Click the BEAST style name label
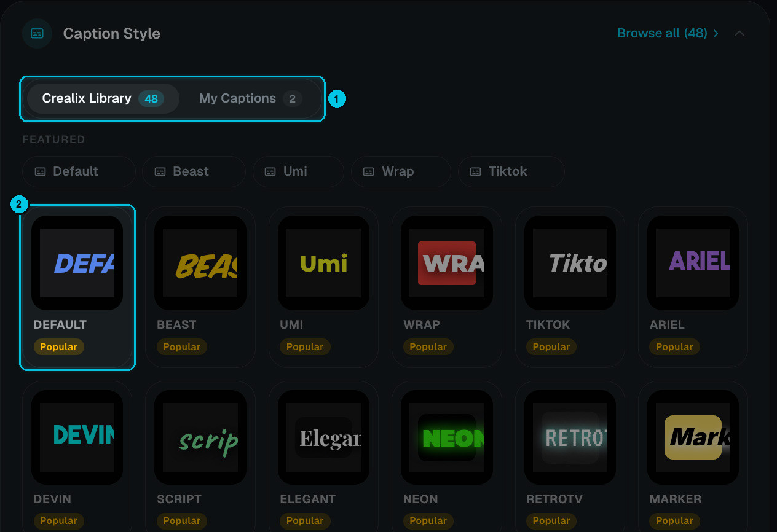777x532 pixels. click(x=176, y=324)
